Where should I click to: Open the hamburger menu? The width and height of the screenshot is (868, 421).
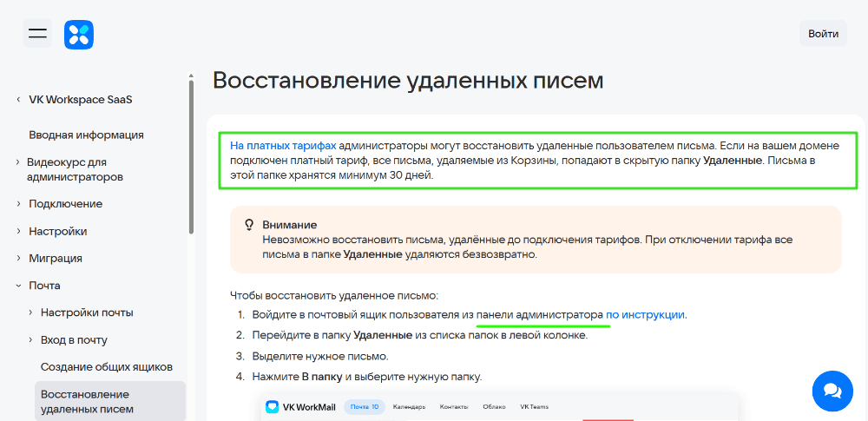(x=37, y=33)
